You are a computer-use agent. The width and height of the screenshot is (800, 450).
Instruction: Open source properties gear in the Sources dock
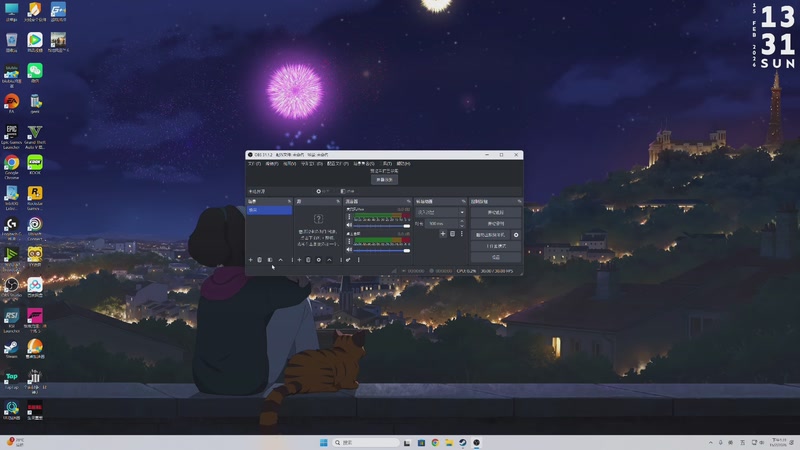tap(319, 260)
